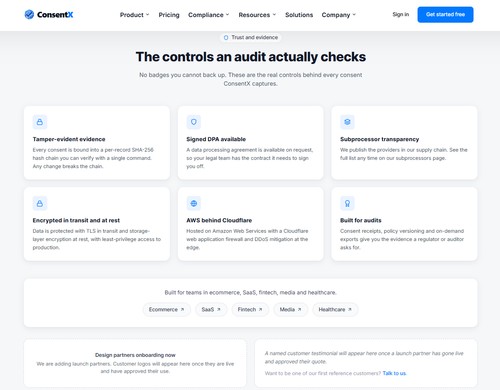This screenshot has height=390, width=500.
Task: Click the chevron next to Compliance
Action: 227,15
